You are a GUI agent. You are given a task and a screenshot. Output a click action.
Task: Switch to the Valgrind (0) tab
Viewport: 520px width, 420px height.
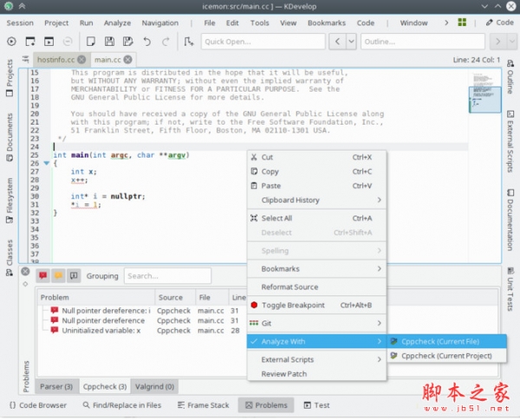tap(156, 386)
